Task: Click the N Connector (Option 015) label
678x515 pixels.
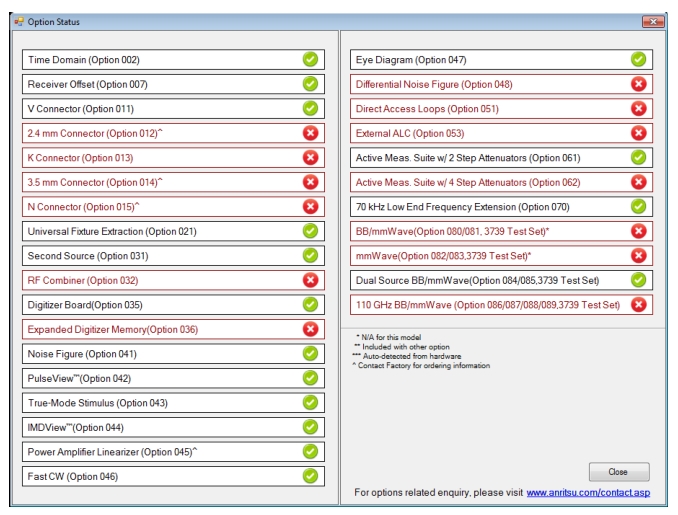Action: point(81,207)
